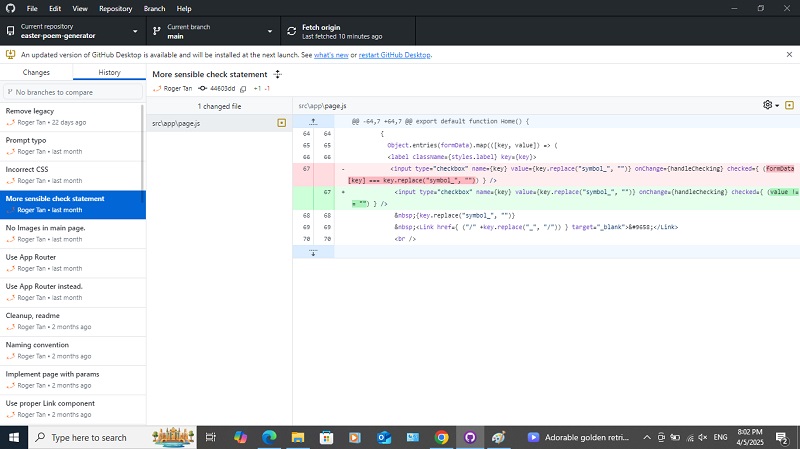This screenshot has height=449, width=800.
Task: Open the Windows Start menu
Action: [x=14, y=437]
